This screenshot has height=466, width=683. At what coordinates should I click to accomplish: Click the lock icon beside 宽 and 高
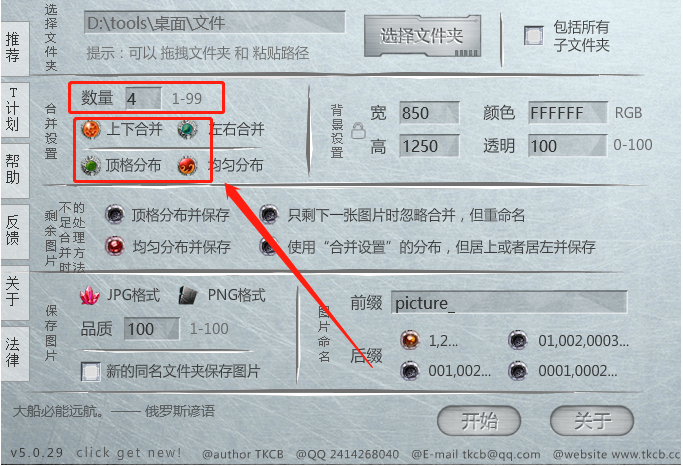(358, 130)
